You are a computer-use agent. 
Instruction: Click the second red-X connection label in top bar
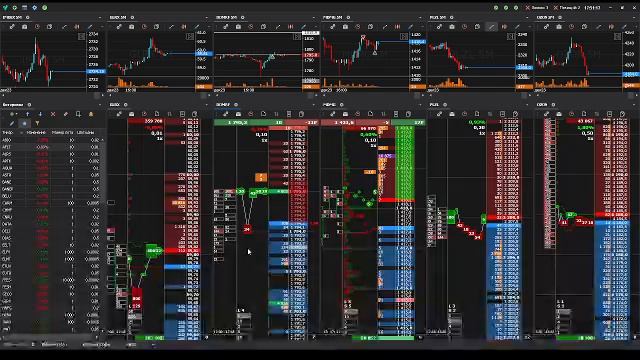[567, 8]
